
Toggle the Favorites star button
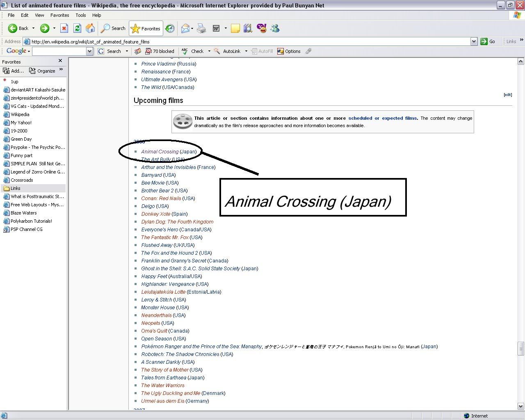[146, 29]
